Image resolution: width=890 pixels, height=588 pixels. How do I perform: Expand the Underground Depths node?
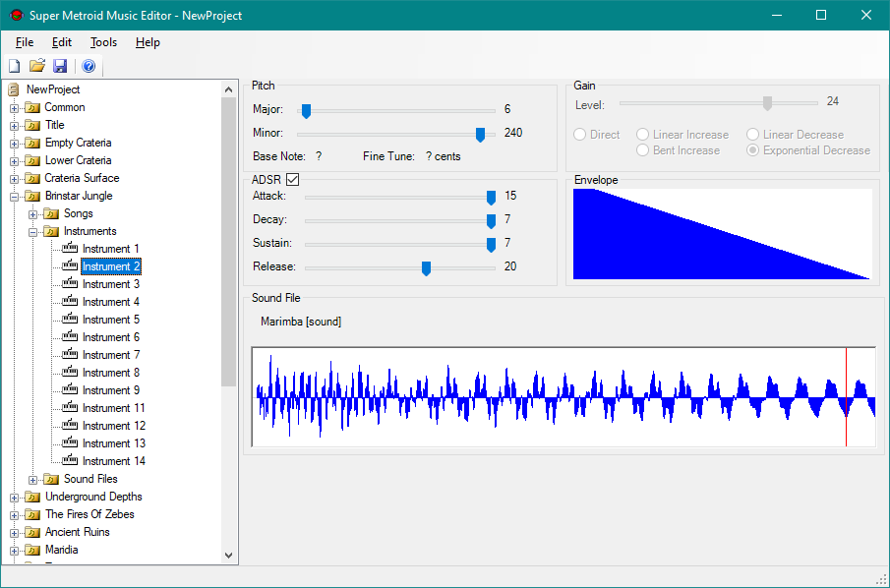14,498
